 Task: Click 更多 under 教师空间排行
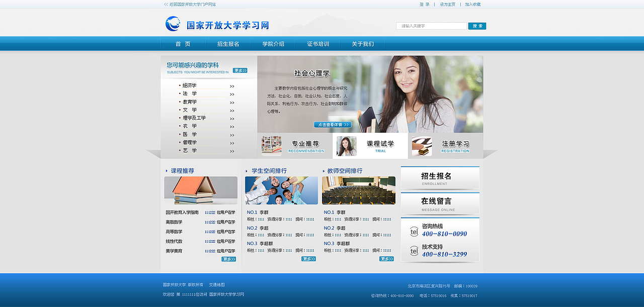click(x=386, y=259)
